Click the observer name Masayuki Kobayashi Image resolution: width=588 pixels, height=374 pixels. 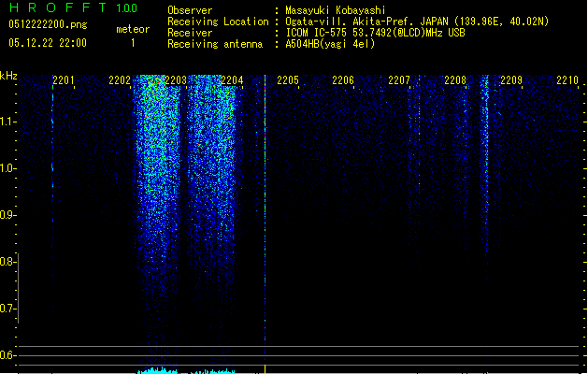tap(336, 10)
